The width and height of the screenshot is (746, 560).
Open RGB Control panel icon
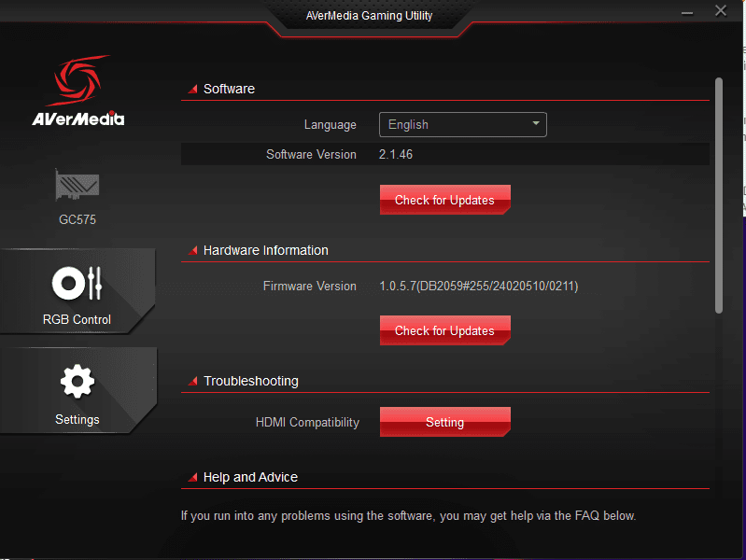[x=77, y=284]
